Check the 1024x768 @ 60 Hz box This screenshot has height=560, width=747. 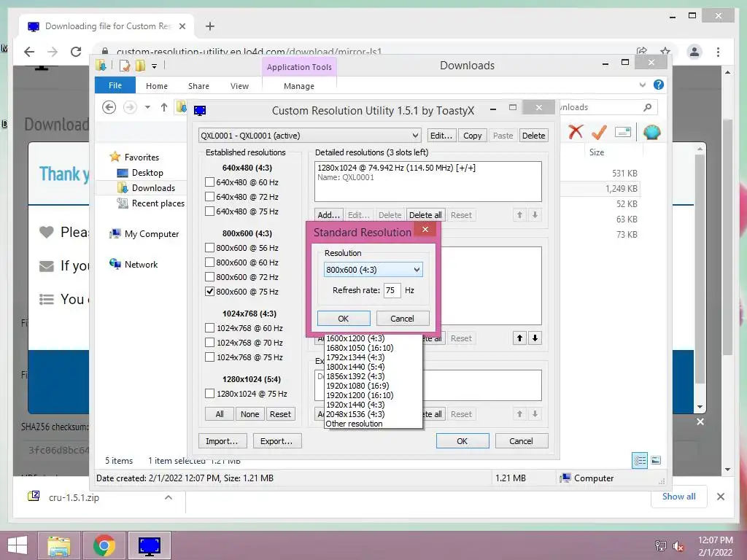209,328
